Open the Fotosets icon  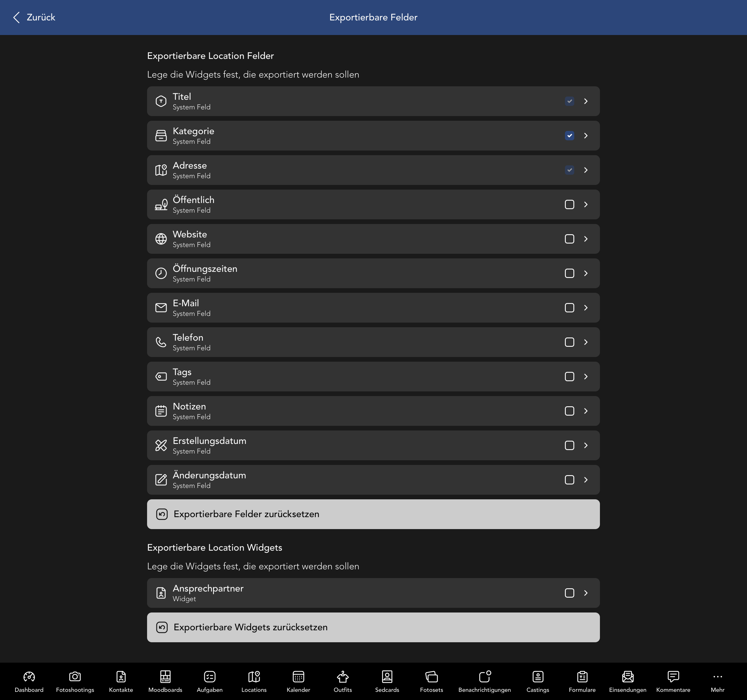pyautogui.click(x=431, y=677)
